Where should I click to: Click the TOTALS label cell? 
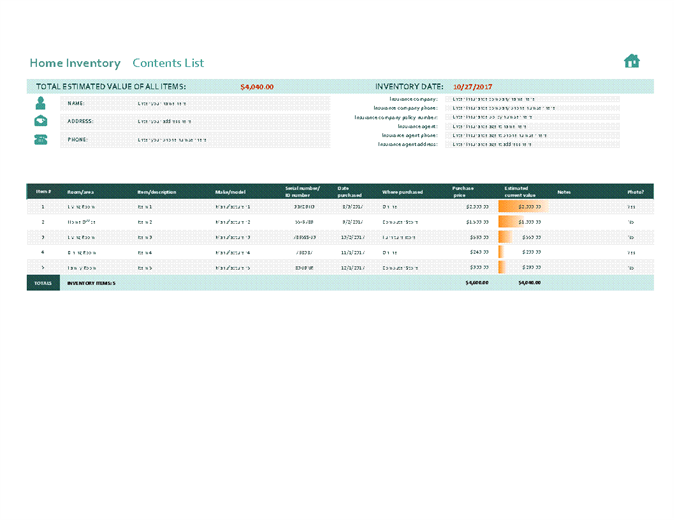point(43,283)
